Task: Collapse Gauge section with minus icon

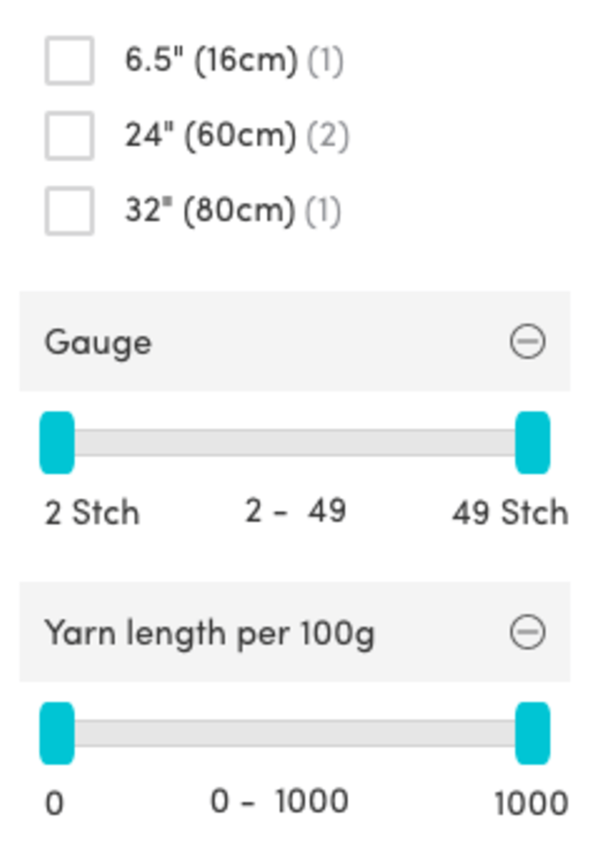Action: click(527, 342)
